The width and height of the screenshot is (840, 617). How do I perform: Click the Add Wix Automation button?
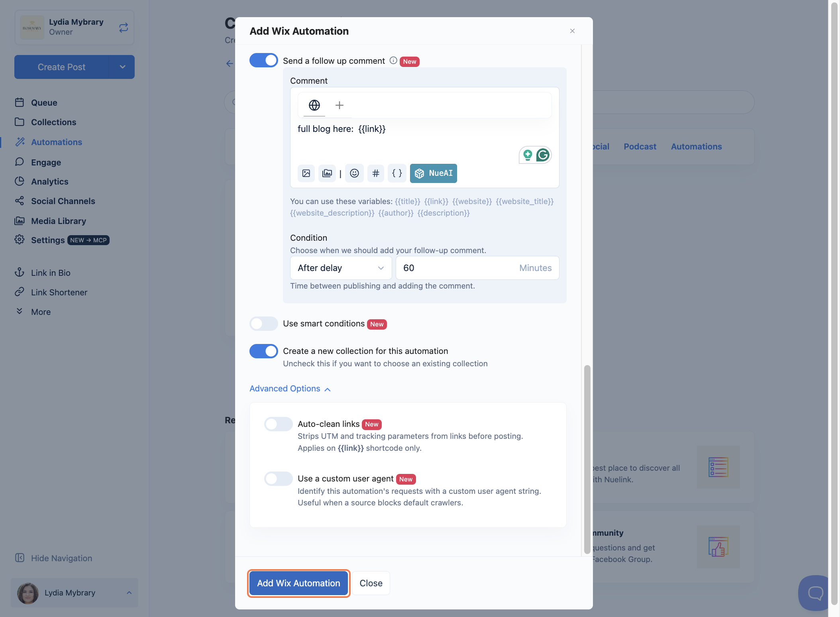click(x=298, y=583)
